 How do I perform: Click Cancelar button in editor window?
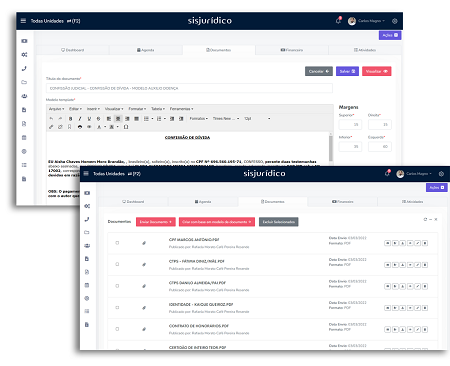(319, 71)
